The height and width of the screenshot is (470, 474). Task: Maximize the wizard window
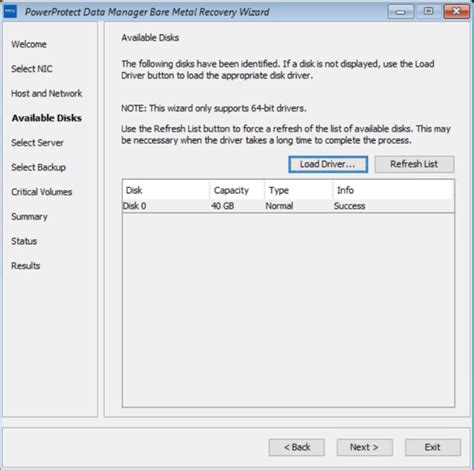428,12
